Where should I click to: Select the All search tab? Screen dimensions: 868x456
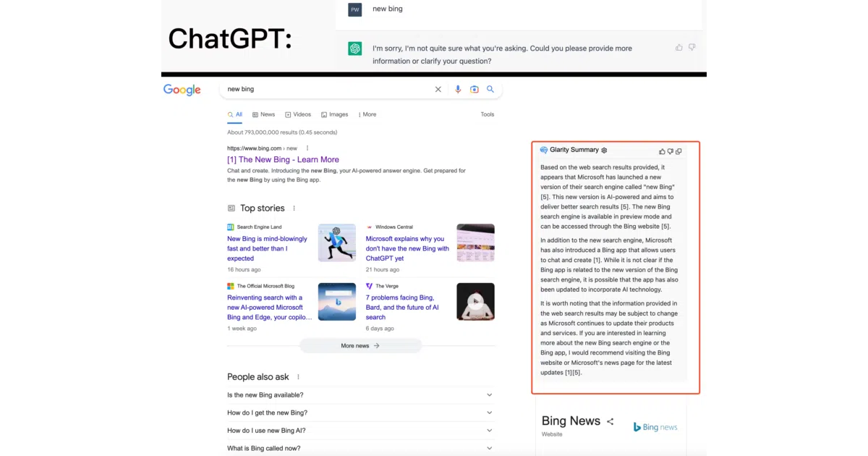(x=235, y=114)
